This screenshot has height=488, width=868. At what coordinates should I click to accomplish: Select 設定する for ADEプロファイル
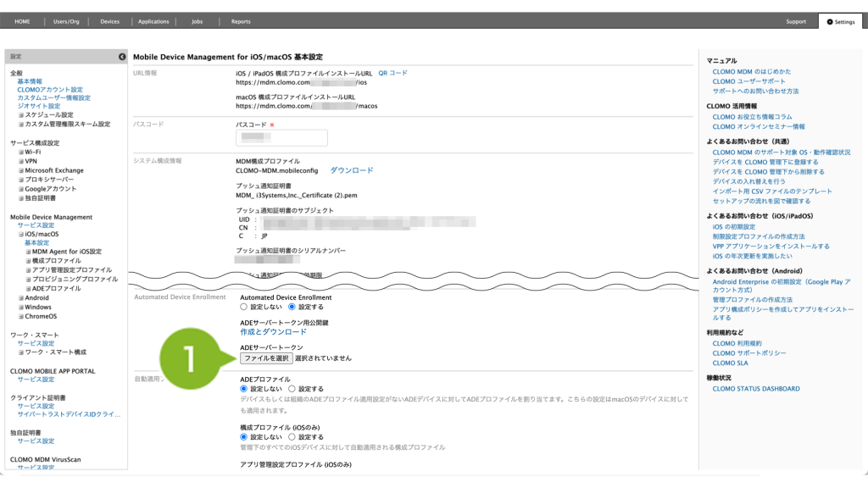coord(292,388)
